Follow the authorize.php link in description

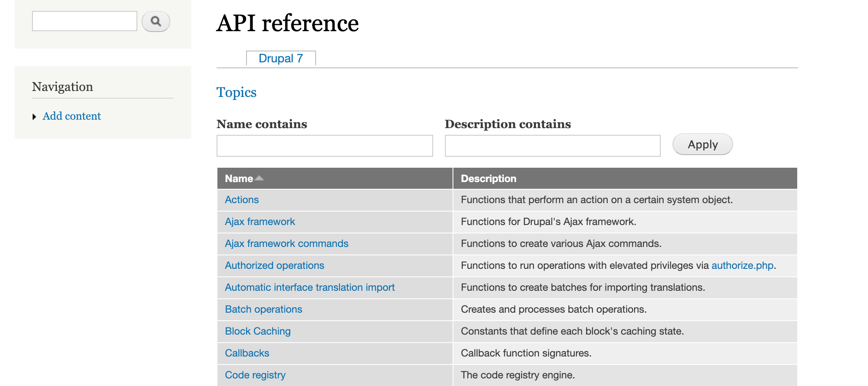pyautogui.click(x=742, y=265)
